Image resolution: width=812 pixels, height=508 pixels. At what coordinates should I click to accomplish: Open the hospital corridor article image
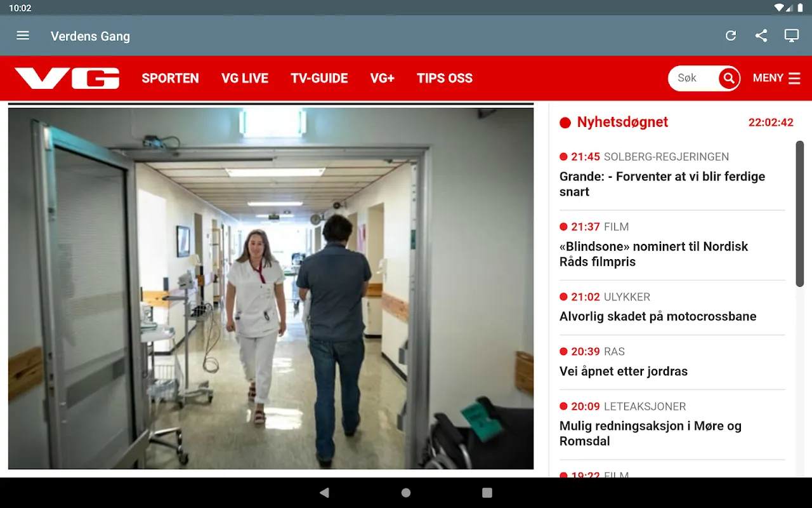tap(271, 288)
